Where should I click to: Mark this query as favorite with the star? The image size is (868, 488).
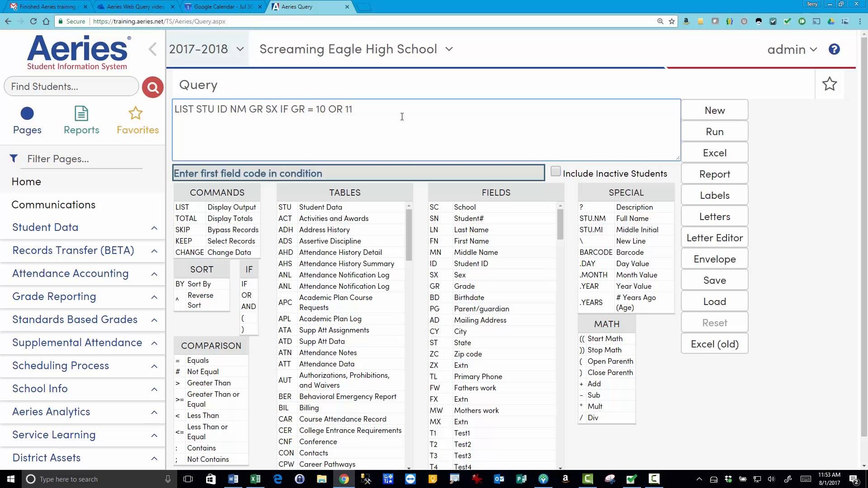(x=830, y=84)
